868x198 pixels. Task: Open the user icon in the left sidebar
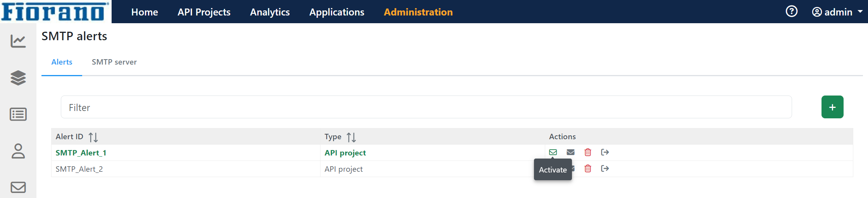18,151
